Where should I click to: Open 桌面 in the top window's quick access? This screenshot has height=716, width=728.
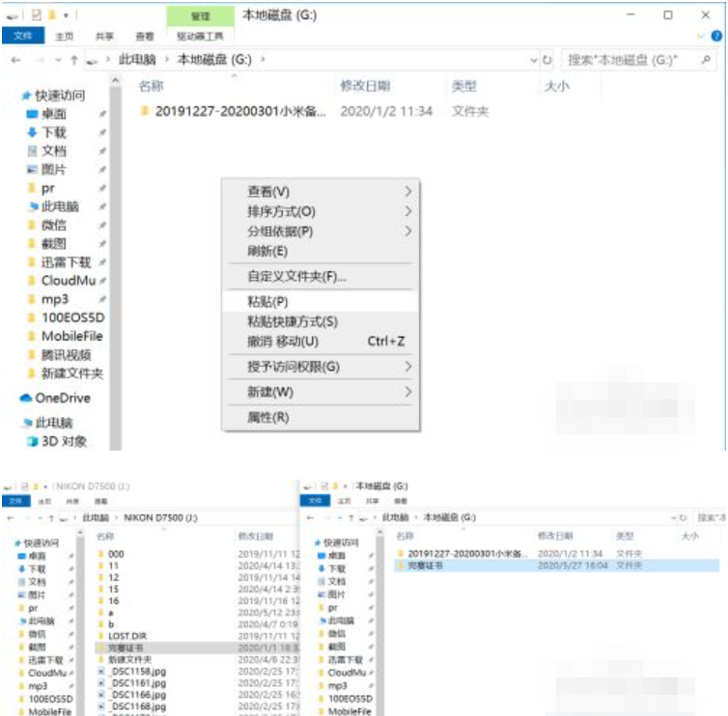[x=54, y=114]
